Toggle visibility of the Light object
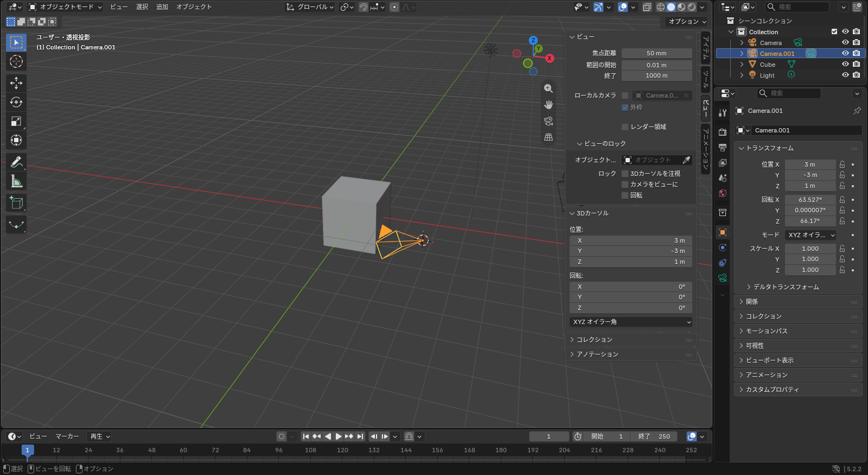 (x=845, y=75)
